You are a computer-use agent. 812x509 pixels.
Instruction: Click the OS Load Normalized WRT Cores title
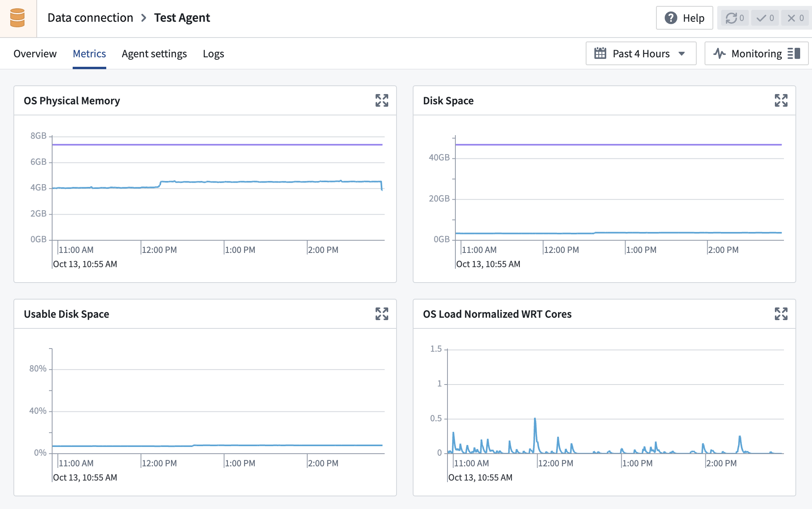pos(497,314)
